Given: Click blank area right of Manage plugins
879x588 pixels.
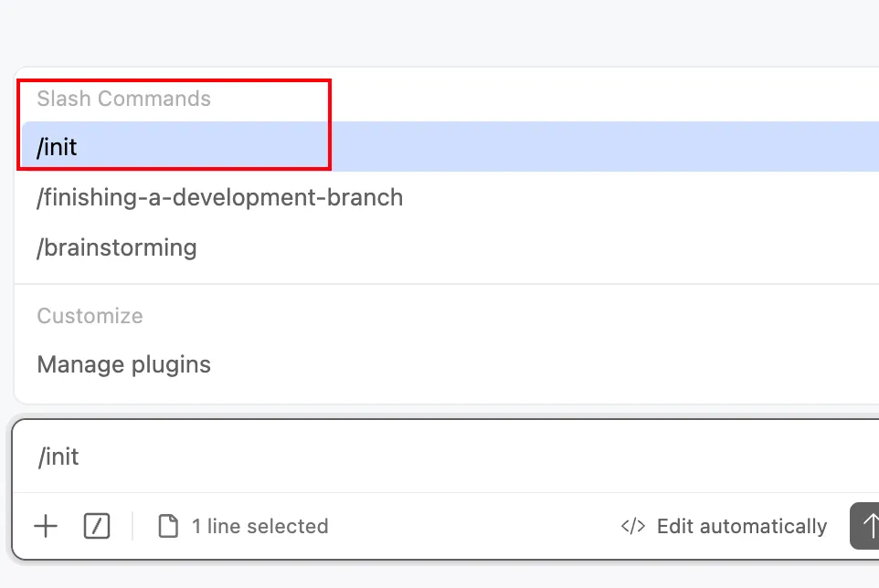Looking at the screenshot, I should (548, 364).
